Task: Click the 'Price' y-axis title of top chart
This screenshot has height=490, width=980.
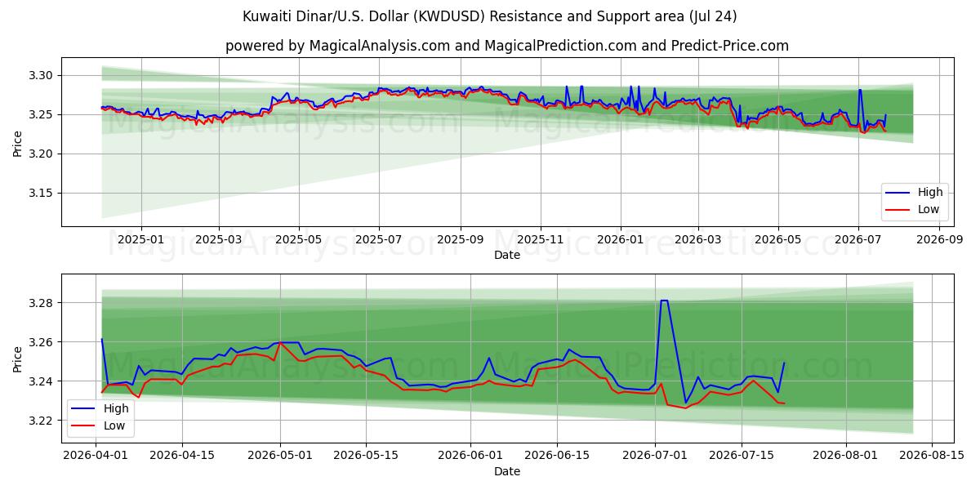Action: pos(18,142)
